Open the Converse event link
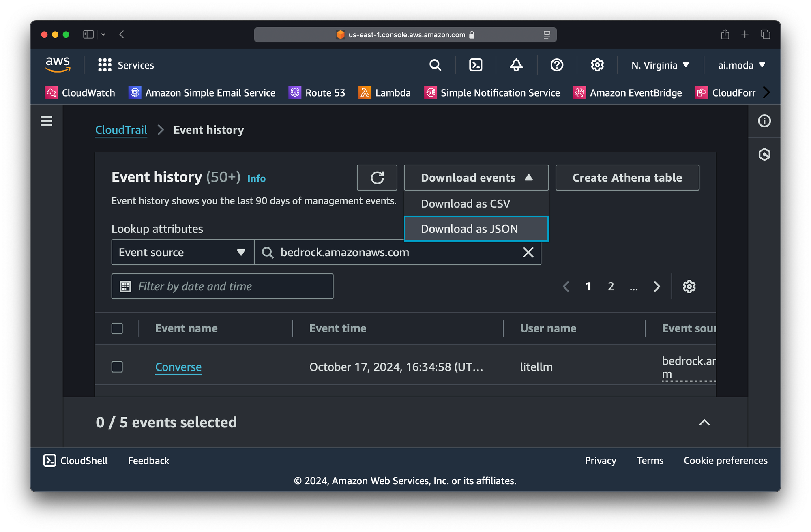Image resolution: width=811 pixels, height=532 pixels. (x=178, y=367)
